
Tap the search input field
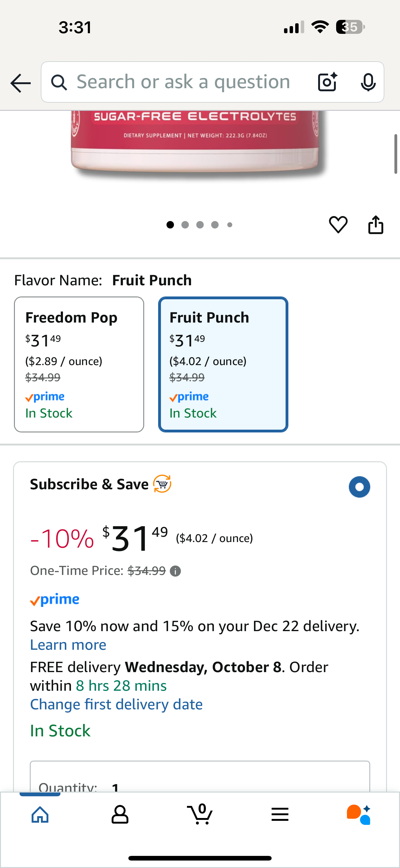[184, 82]
